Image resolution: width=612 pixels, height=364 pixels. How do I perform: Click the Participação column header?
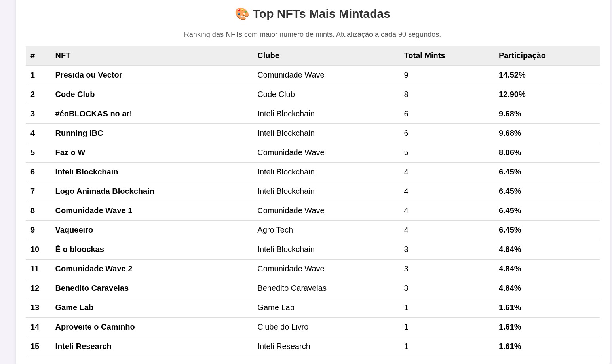(522, 55)
